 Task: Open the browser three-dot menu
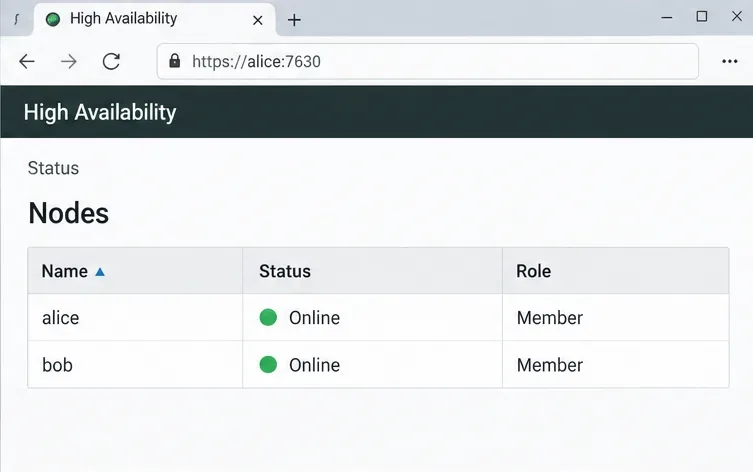point(729,61)
